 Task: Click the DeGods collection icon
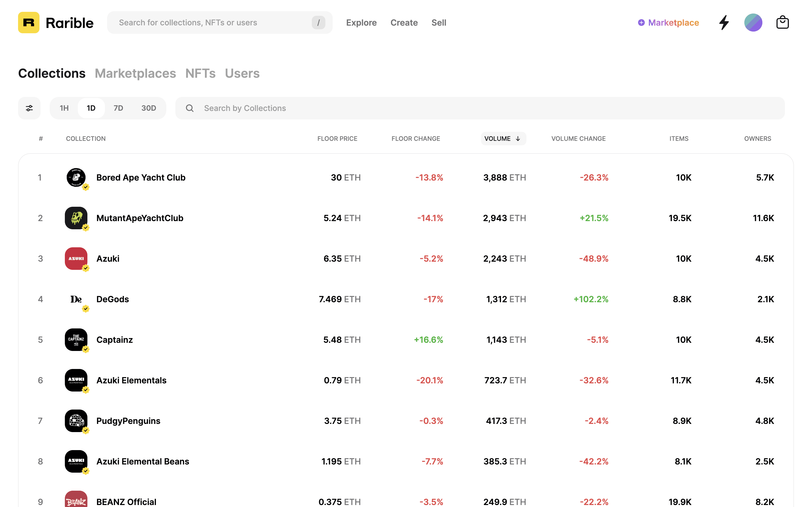tap(76, 299)
